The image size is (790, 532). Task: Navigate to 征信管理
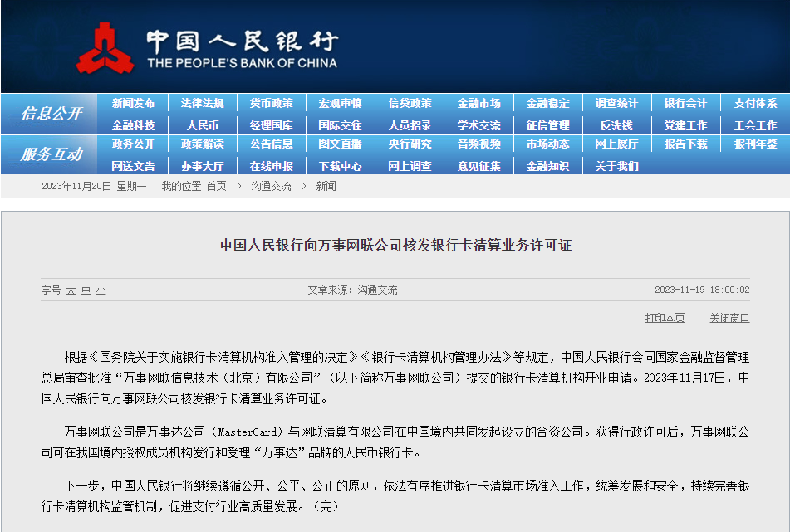[x=547, y=125]
